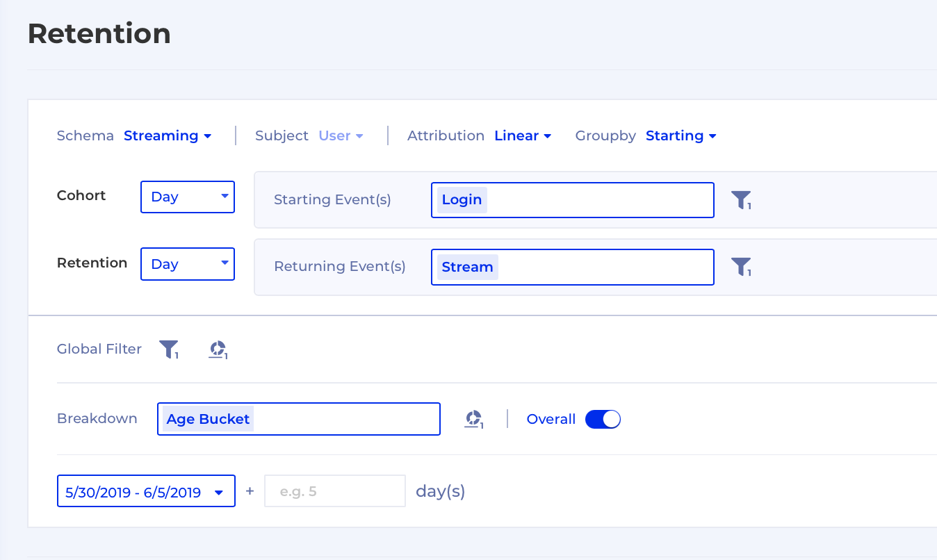Viewport: 937px width, 560px height.
Task: Toggle the Overall switch off
Action: tap(603, 419)
